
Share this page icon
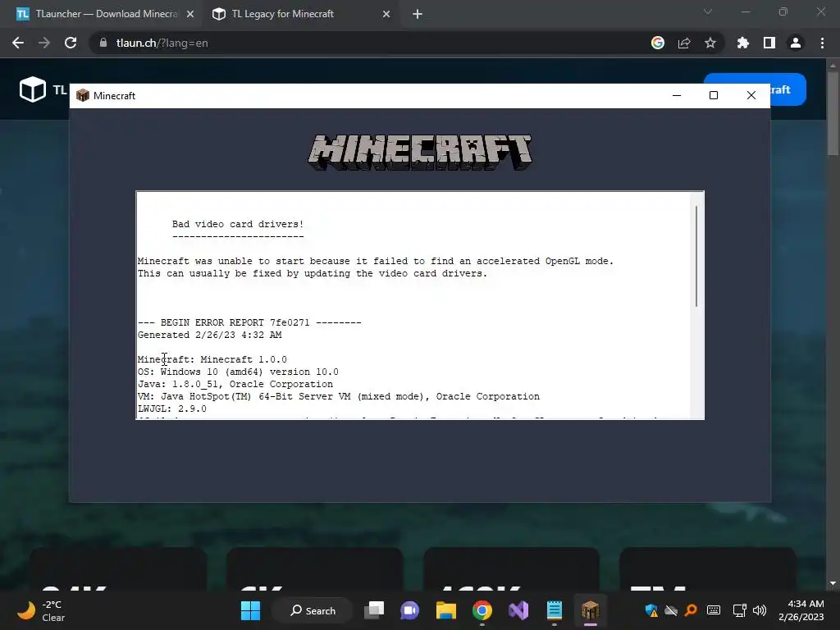[x=684, y=43]
